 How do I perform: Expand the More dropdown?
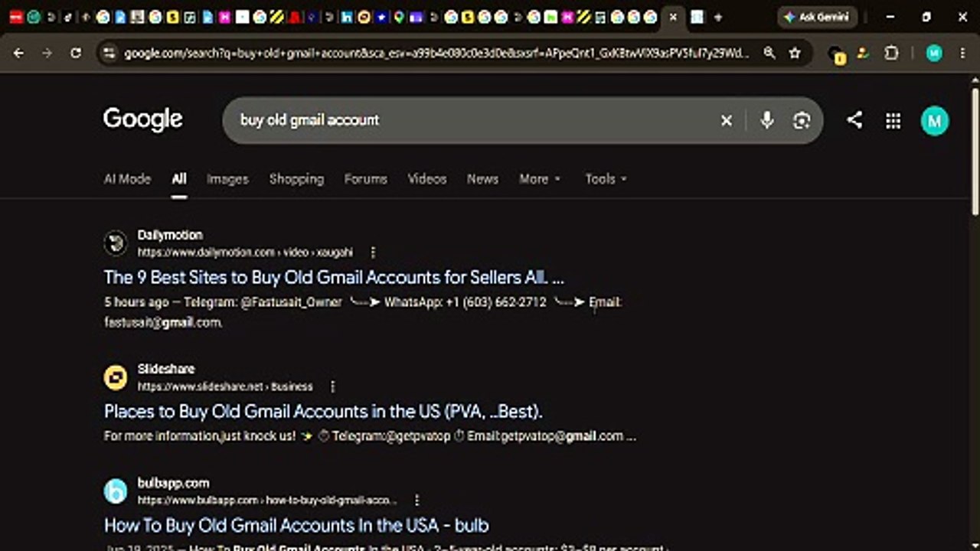click(540, 178)
